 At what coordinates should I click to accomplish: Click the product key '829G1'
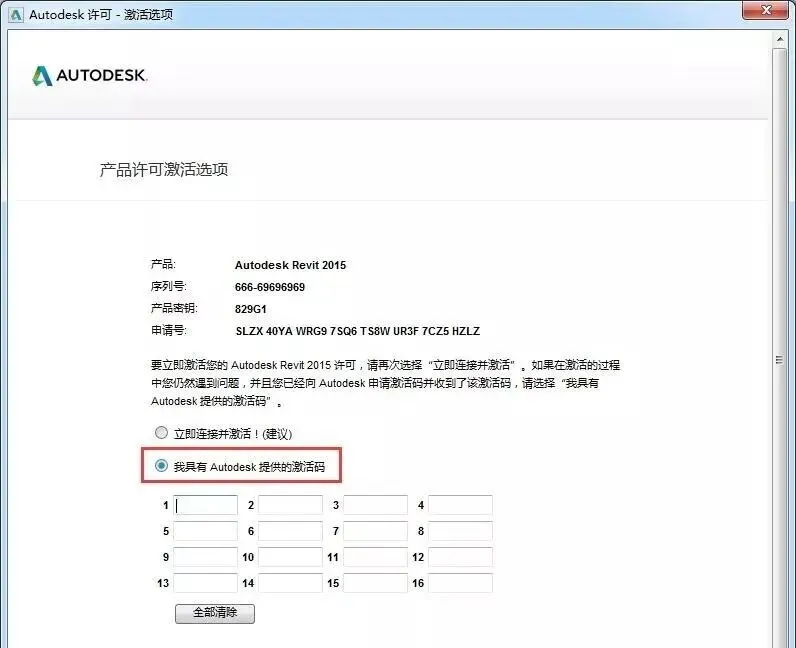[x=250, y=309]
